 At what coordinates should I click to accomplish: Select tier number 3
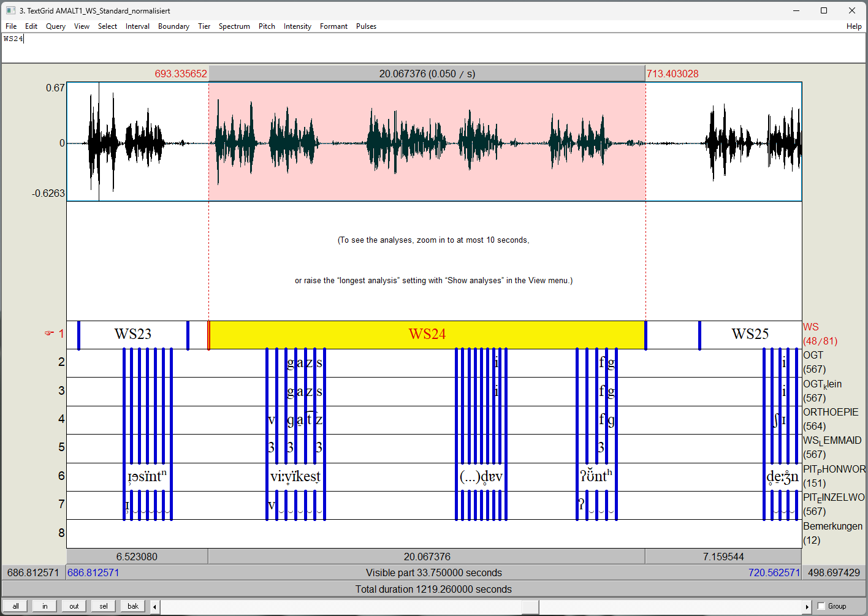(61, 390)
